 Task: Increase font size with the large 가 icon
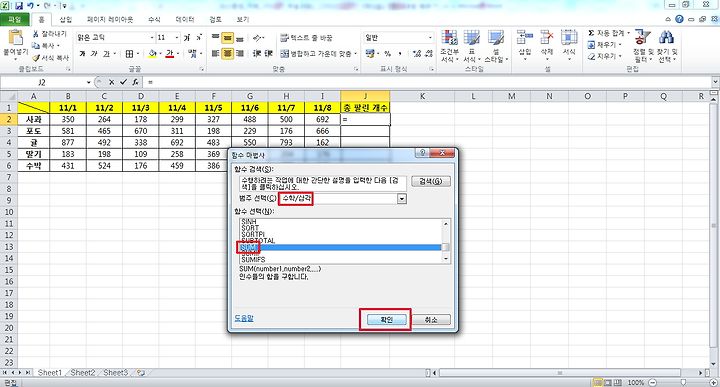187,38
